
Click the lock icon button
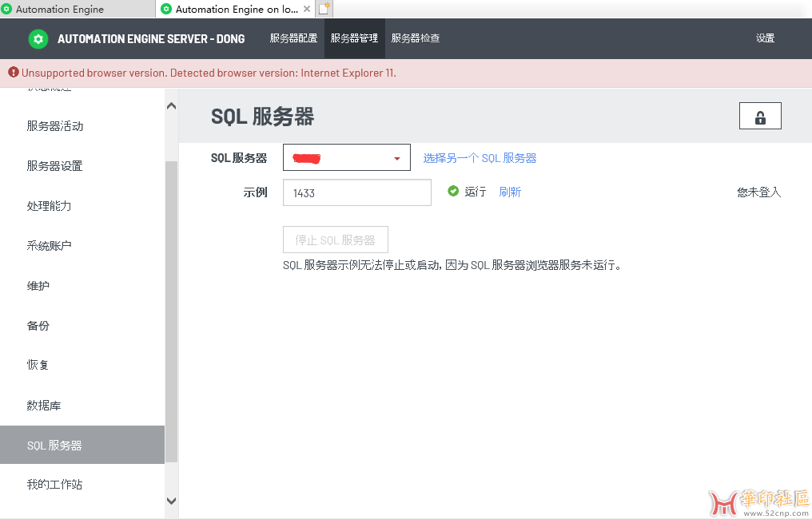coord(760,116)
